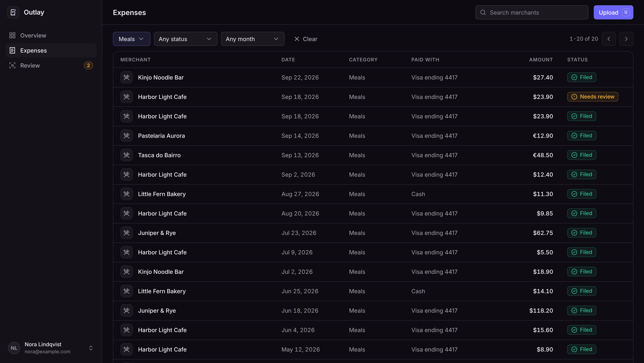Click the meal icon on Juniper & Rye Jul 23 row
This screenshot has height=363, width=644.
point(127,233)
